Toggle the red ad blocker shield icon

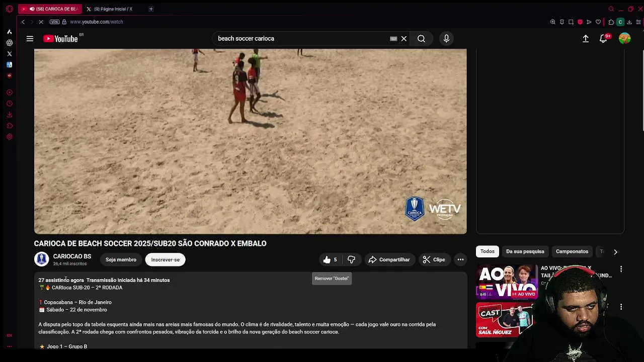580,22
